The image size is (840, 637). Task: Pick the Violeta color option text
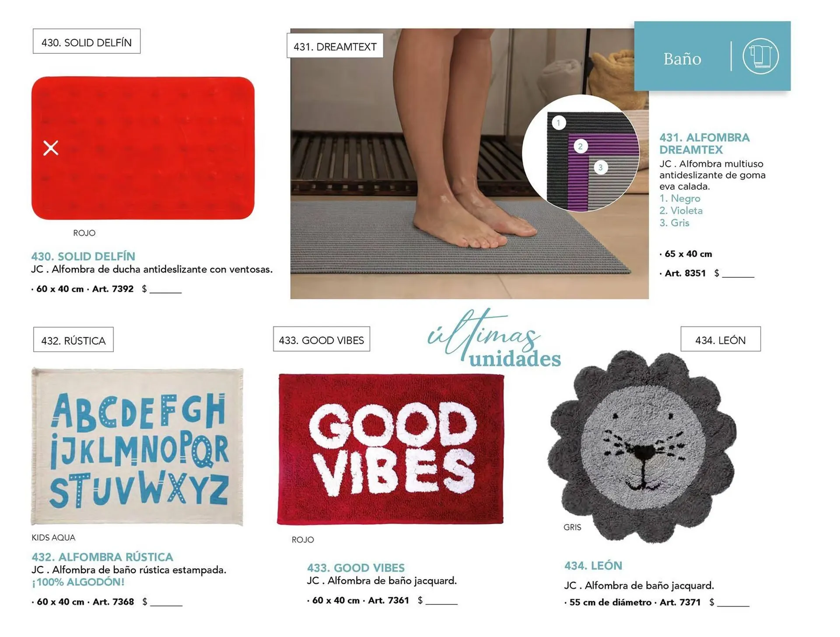click(x=681, y=211)
